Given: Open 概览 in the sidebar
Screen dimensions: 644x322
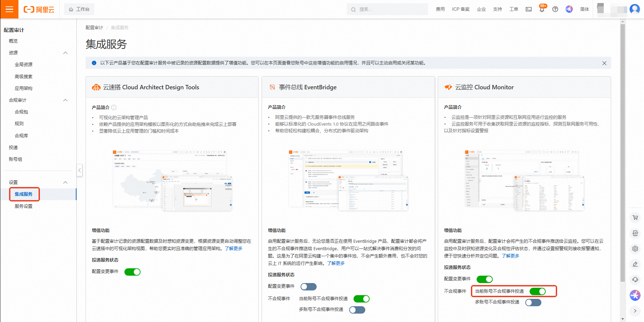Looking at the screenshot, I should tap(13, 41).
